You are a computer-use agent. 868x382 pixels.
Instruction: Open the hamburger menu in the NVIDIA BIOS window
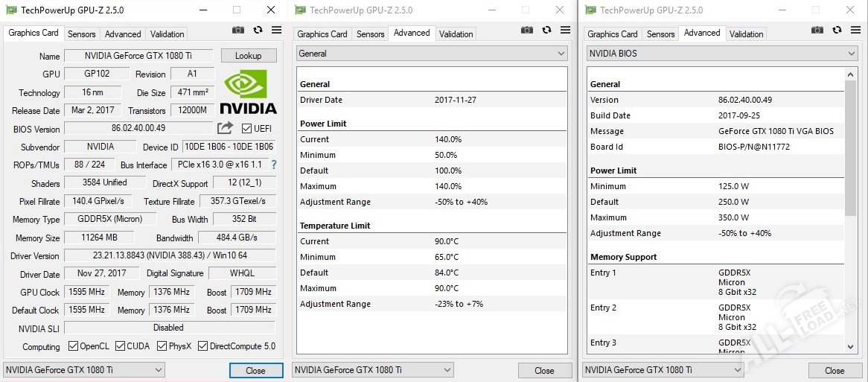(856, 31)
